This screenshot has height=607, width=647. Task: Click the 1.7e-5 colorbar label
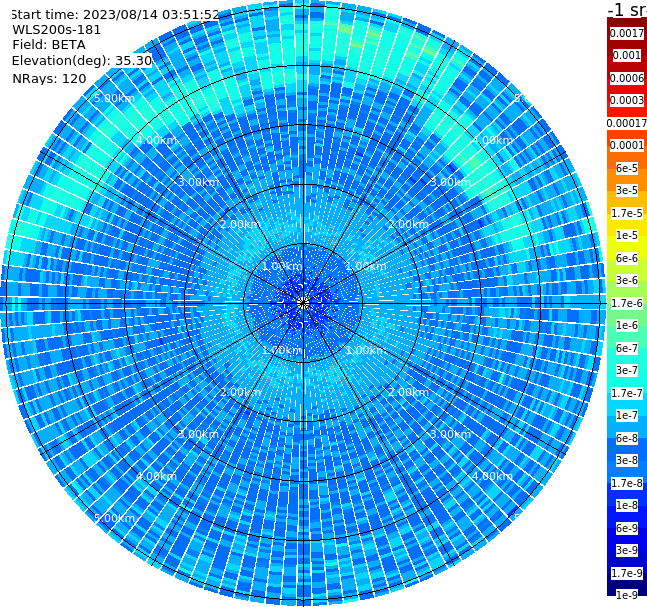(627, 213)
